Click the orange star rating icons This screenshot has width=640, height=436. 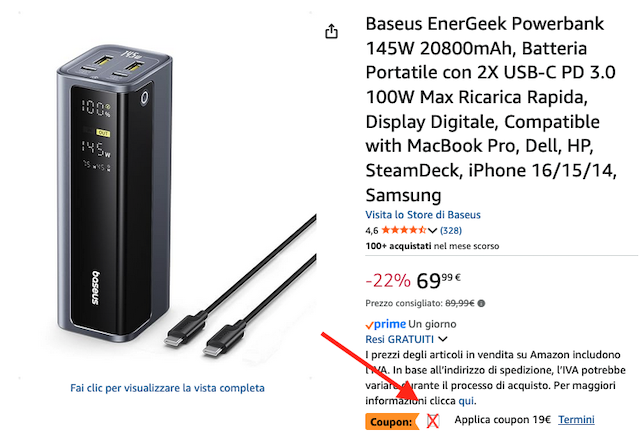(404, 230)
